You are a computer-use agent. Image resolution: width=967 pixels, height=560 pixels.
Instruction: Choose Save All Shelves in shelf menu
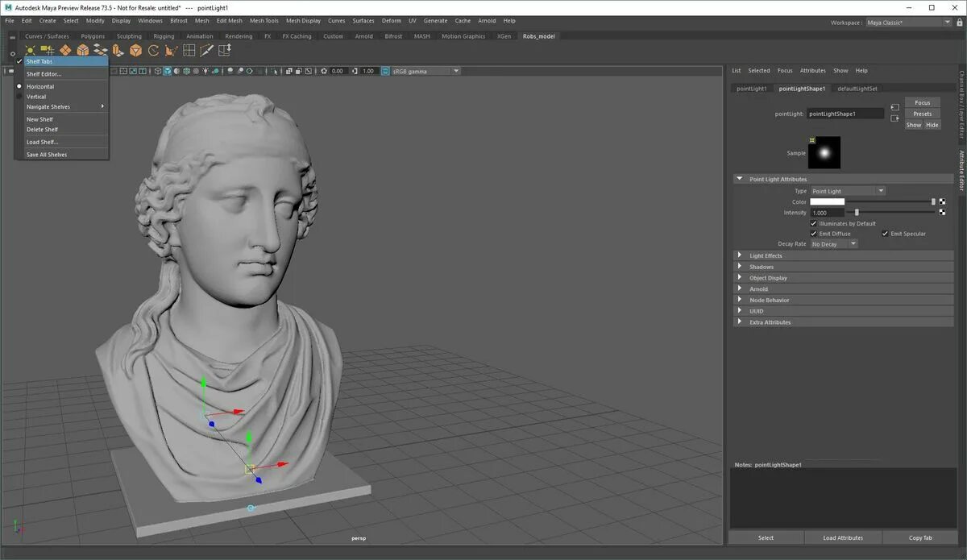[60, 155]
